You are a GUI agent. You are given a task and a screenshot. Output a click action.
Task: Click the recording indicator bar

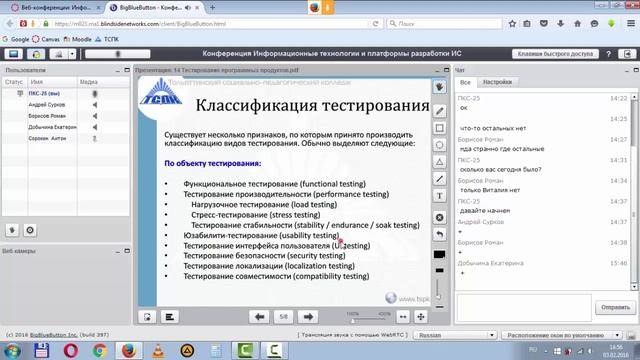[x=118, y=54]
